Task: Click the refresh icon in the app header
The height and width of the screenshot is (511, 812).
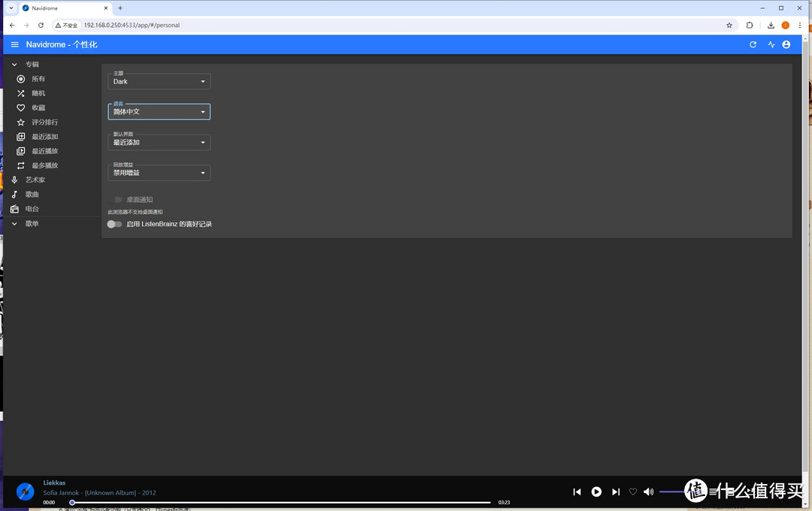Action: (753, 45)
